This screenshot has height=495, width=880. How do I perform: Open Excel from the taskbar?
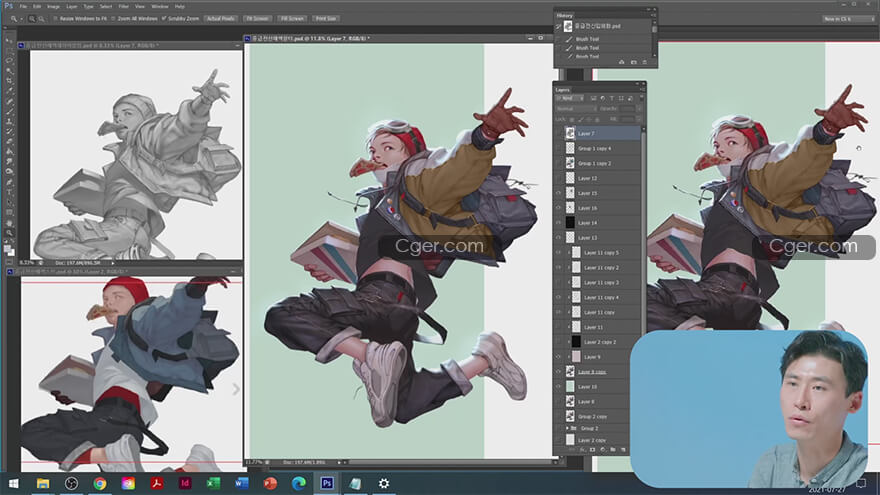coord(213,483)
